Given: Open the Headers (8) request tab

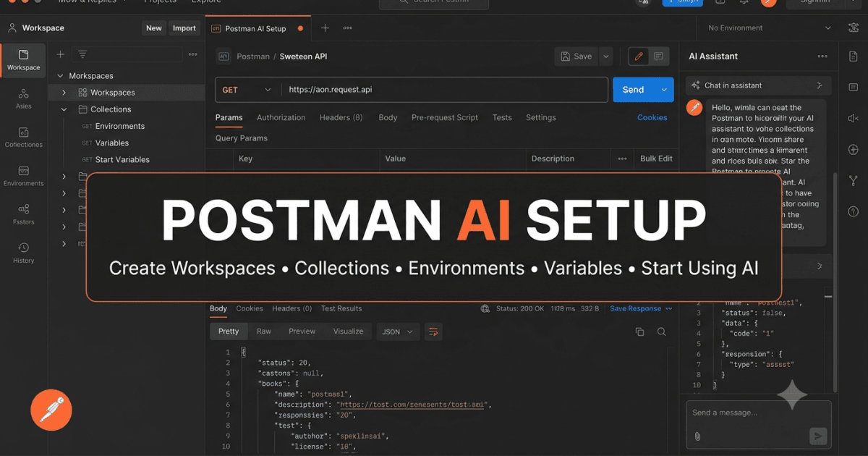Looking at the screenshot, I should coord(341,117).
